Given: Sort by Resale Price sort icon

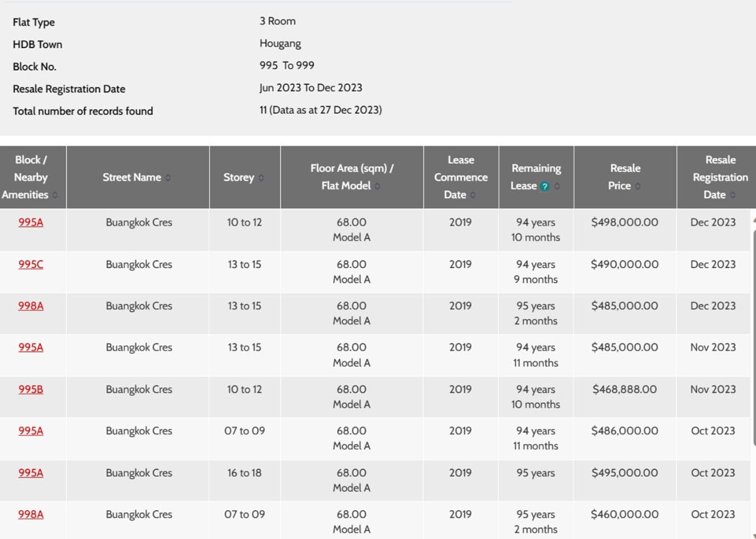Looking at the screenshot, I should 638,186.
